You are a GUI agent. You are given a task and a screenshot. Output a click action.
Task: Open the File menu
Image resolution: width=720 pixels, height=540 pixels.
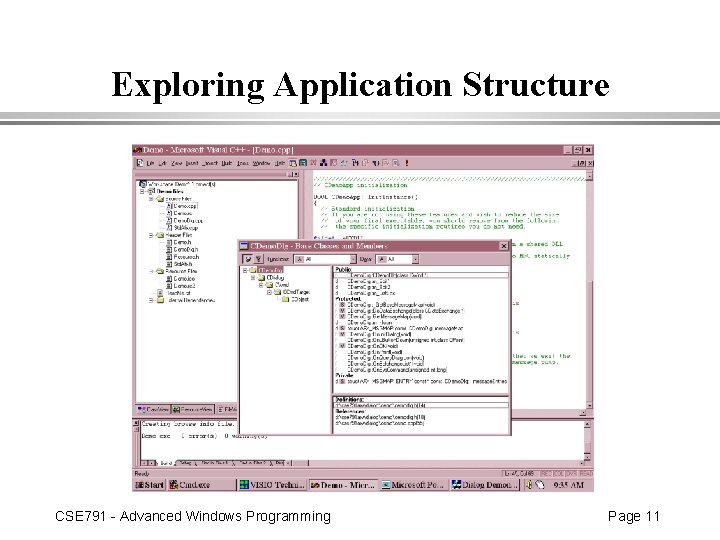click(x=150, y=163)
